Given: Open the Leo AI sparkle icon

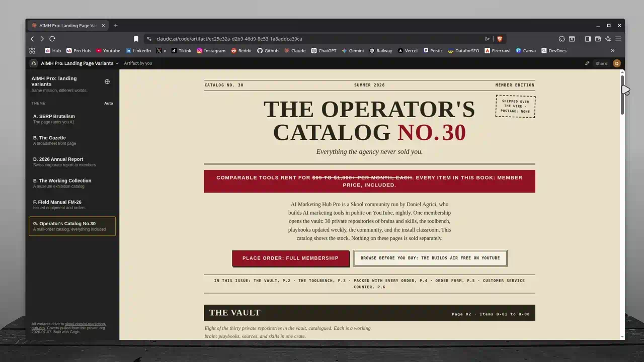Looking at the screenshot, I should tap(608, 39).
